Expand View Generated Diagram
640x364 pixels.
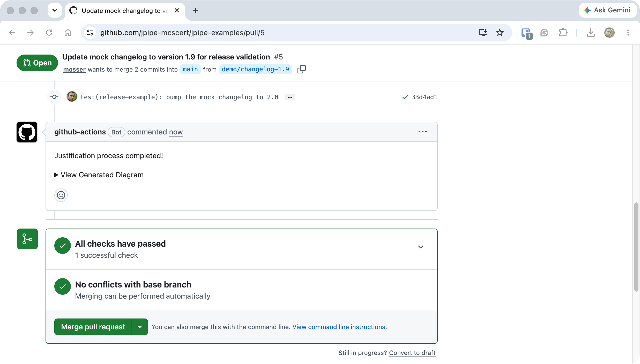(x=99, y=175)
